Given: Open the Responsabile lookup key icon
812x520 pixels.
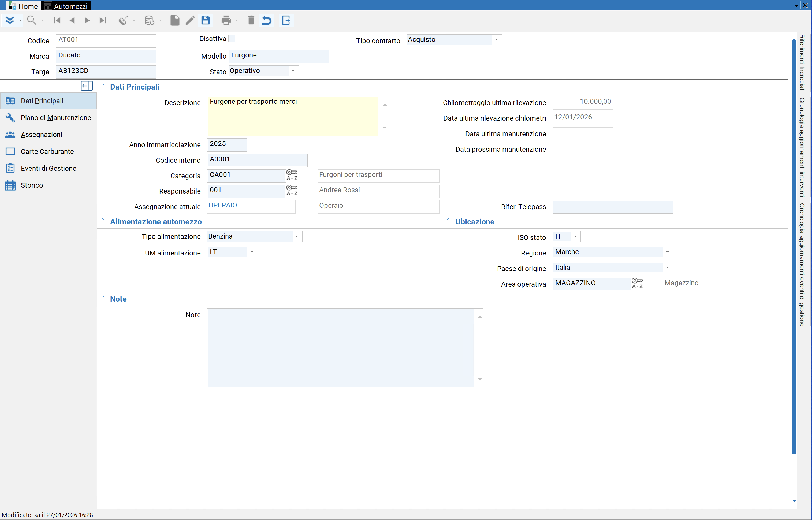Looking at the screenshot, I should click(x=292, y=190).
